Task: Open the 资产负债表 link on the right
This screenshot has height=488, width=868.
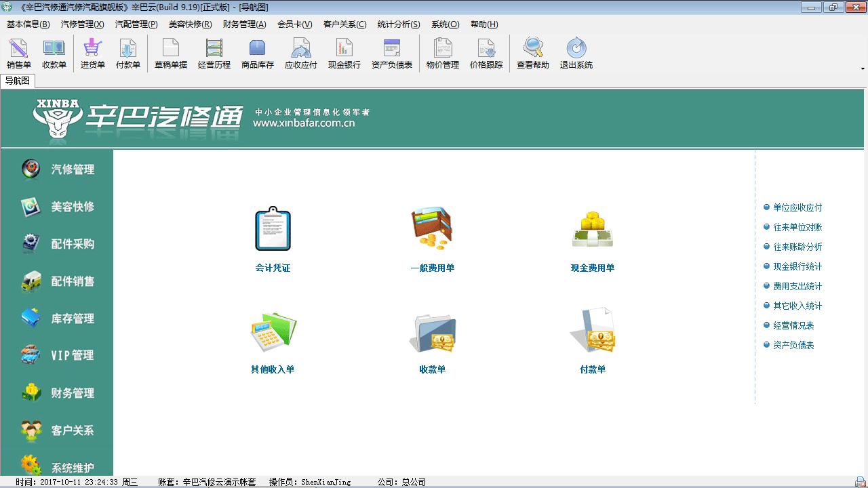Action: [x=793, y=345]
